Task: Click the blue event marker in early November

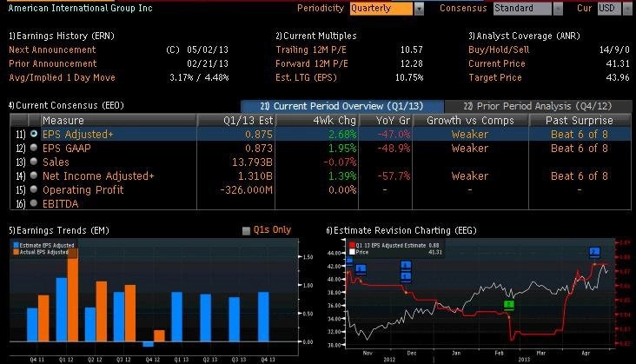Action: pyautogui.click(x=361, y=268)
